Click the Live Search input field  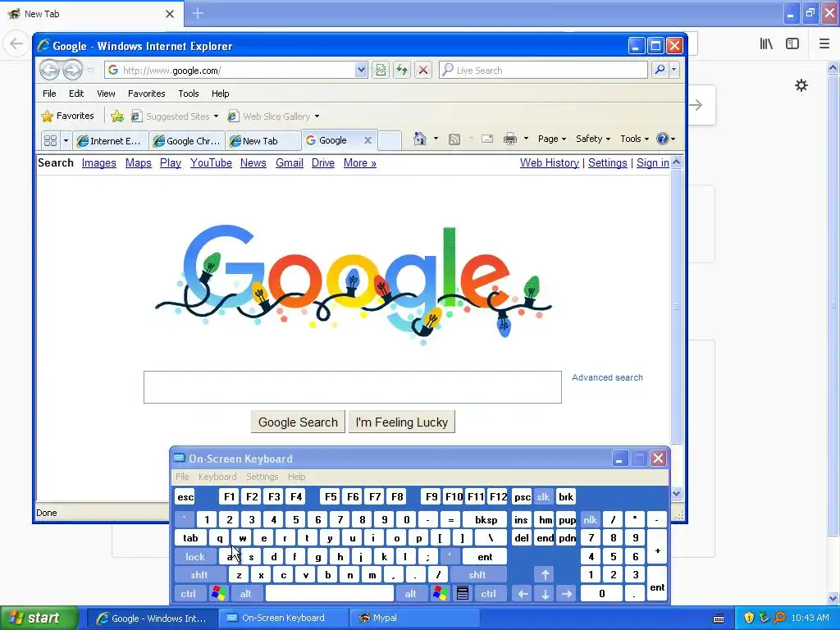coord(543,71)
